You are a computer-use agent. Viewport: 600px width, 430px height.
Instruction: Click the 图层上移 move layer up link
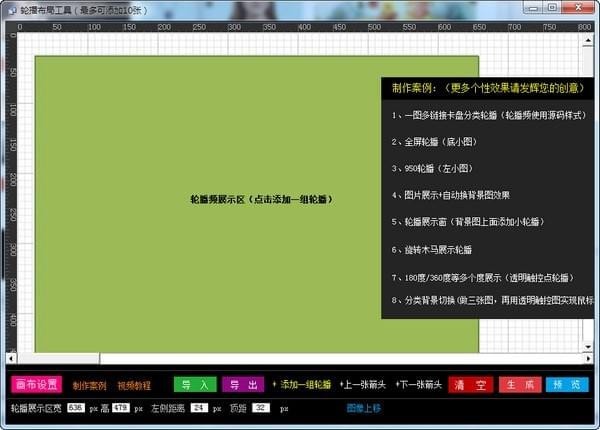(364, 408)
